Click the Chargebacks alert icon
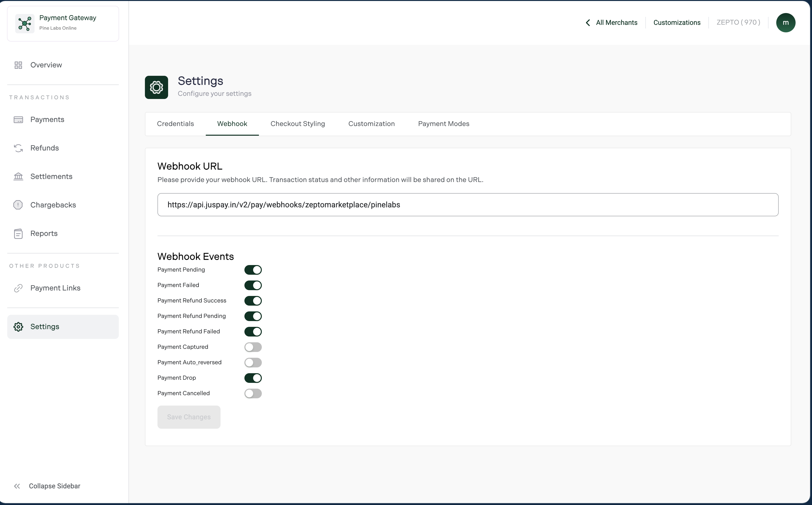The width and height of the screenshot is (812, 505). click(x=18, y=205)
